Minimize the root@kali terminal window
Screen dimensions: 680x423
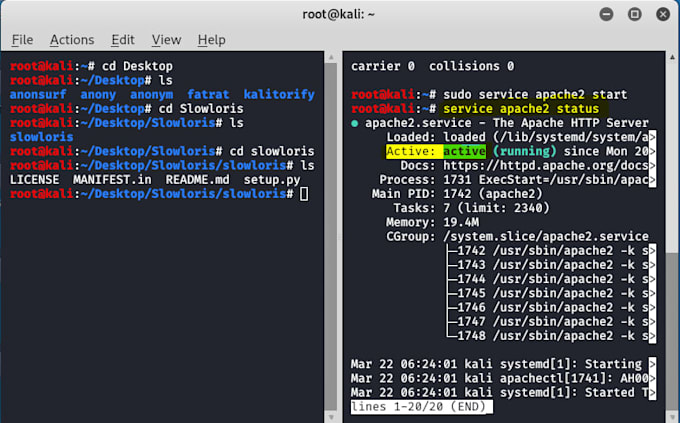point(606,14)
